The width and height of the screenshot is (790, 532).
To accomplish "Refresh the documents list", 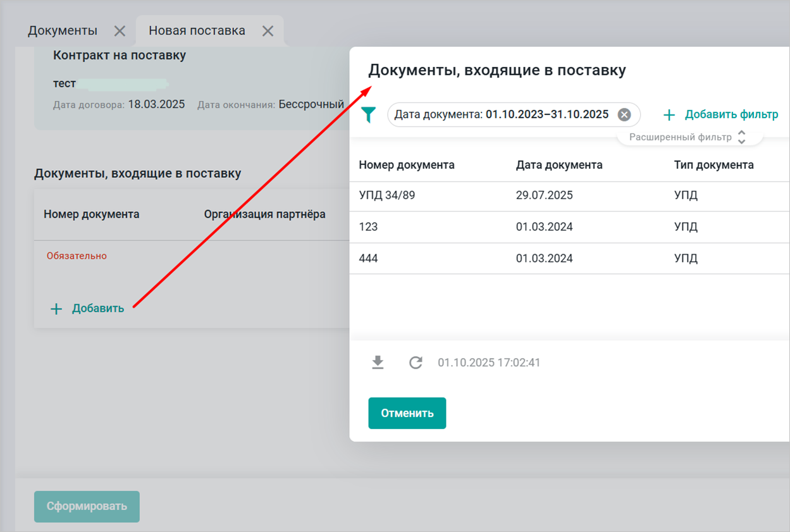I will click(x=416, y=362).
